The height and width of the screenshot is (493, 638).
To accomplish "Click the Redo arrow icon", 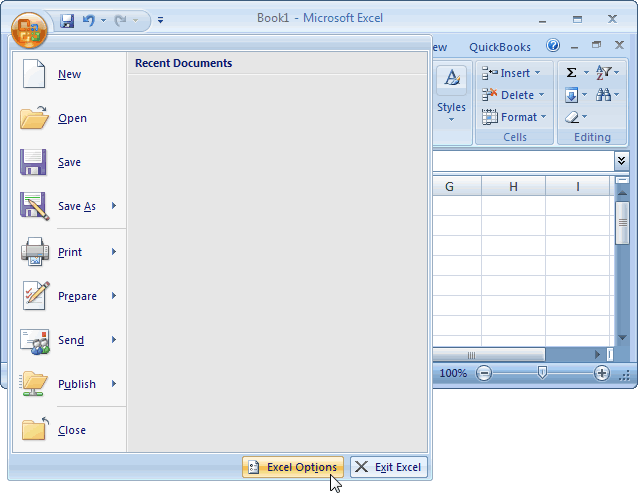I will (120, 20).
